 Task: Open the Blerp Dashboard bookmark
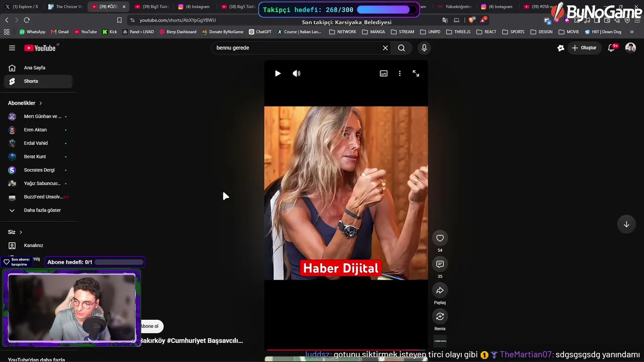[x=178, y=32]
